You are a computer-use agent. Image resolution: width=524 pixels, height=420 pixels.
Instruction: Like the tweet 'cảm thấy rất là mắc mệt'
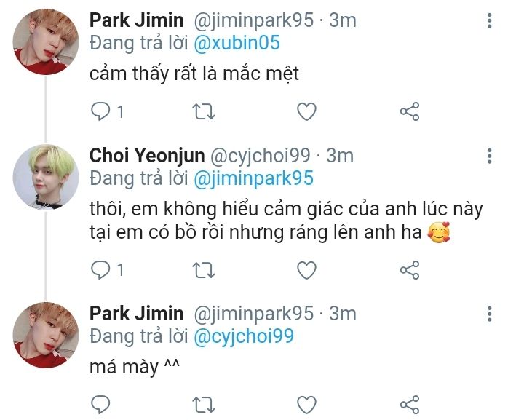tap(307, 111)
